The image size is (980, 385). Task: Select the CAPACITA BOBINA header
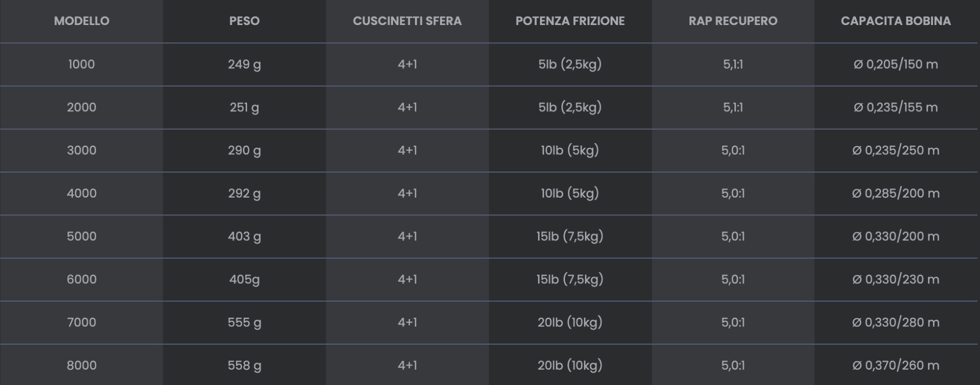point(896,21)
